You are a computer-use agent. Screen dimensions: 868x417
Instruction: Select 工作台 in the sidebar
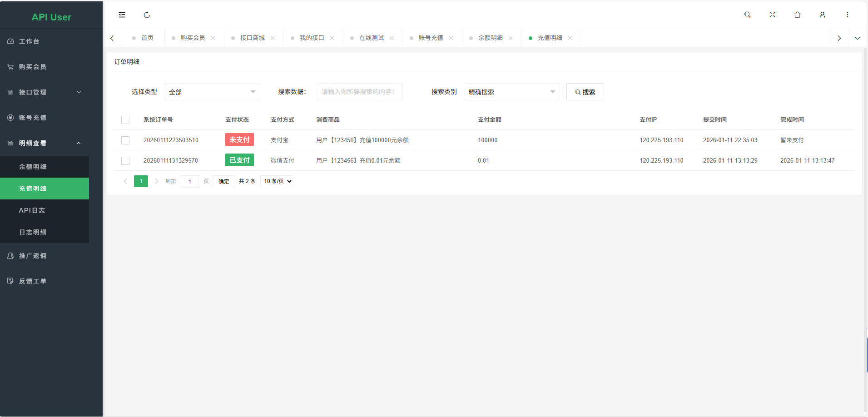pos(28,41)
